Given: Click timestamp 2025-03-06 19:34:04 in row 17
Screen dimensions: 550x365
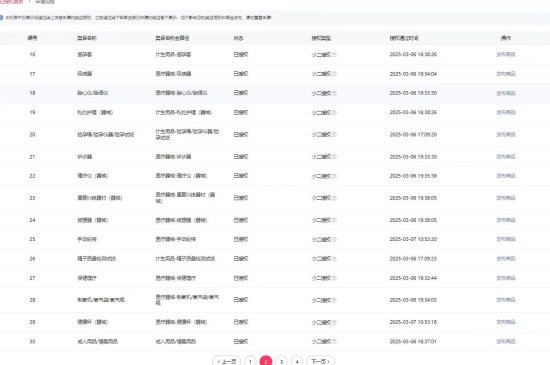Looking at the screenshot, I should [x=413, y=74].
